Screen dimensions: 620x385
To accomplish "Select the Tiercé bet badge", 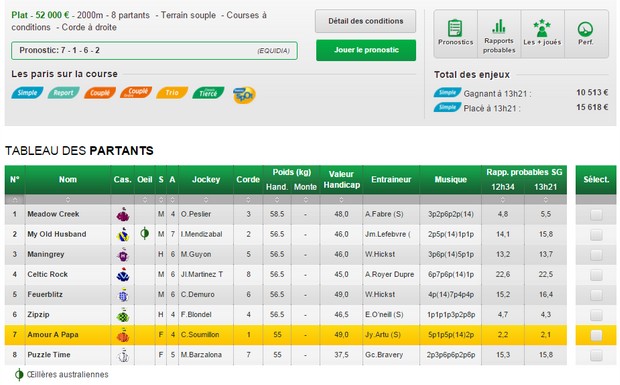I will pos(208,93).
